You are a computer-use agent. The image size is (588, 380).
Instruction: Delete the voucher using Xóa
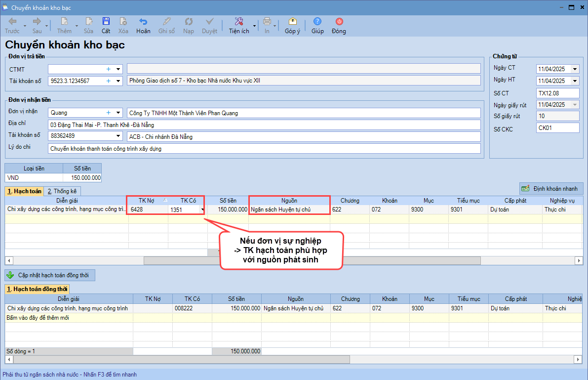(x=123, y=26)
